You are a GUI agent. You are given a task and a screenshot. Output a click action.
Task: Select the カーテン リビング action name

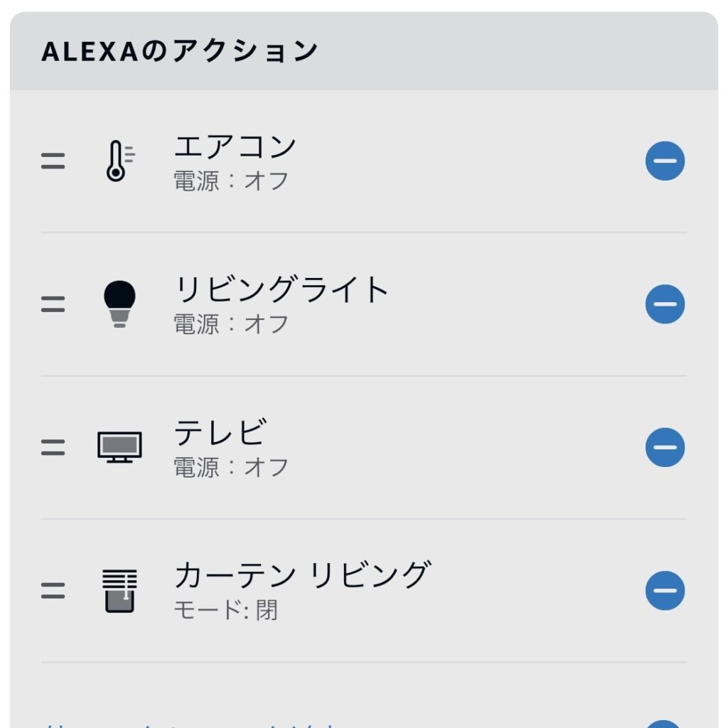(x=302, y=575)
